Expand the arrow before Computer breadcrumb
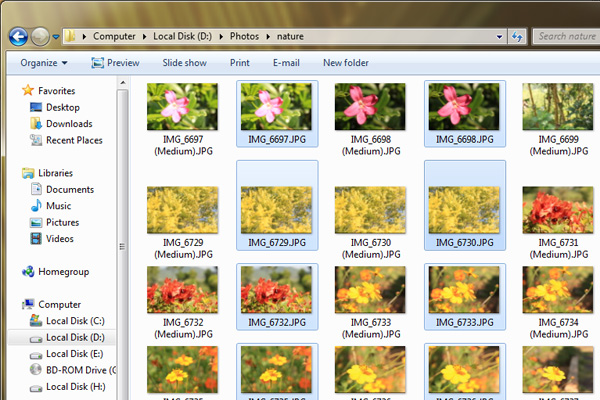 click(x=84, y=37)
